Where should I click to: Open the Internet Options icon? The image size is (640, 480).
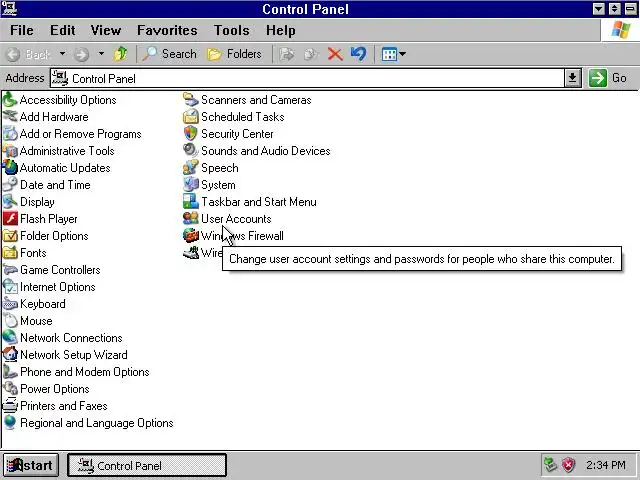10,287
